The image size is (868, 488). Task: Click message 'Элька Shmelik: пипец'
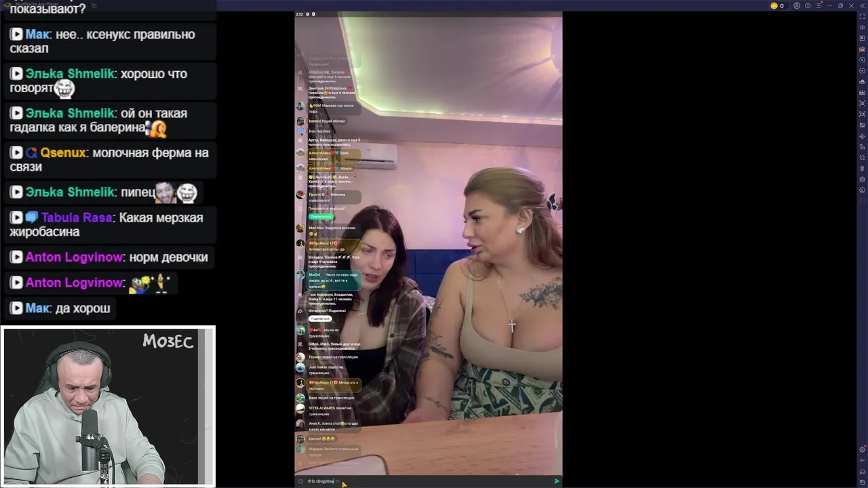point(103,192)
